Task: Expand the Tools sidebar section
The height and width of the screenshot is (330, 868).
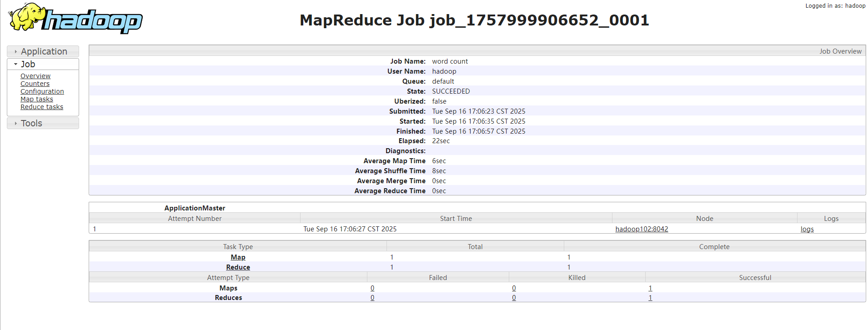Action: tap(31, 123)
